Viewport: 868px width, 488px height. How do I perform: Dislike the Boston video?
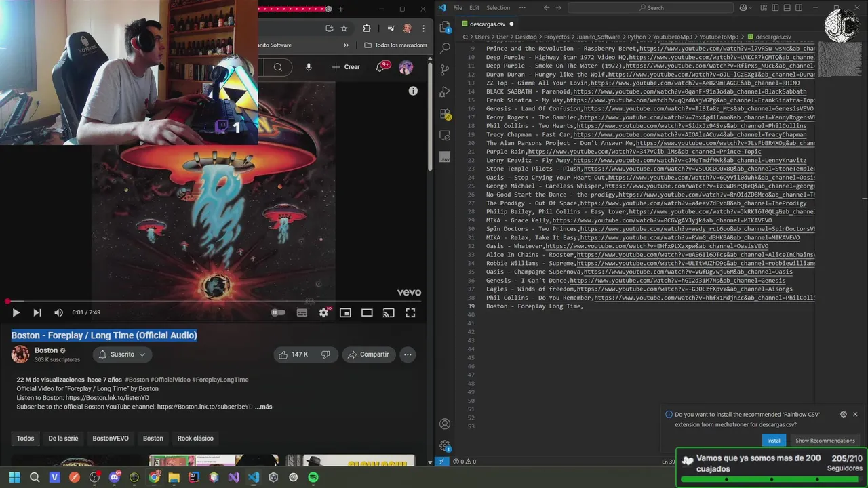click(x=325, y=354)
